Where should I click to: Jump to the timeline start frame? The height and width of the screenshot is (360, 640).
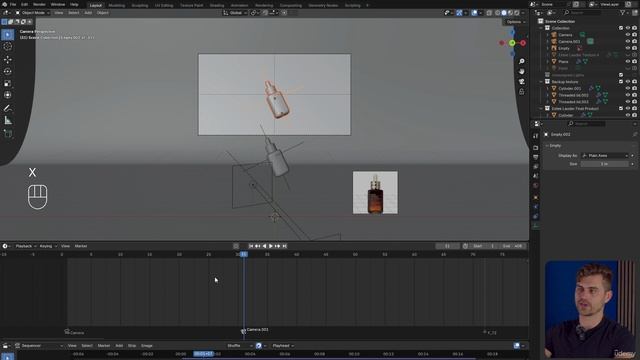(x=251, y=246)
